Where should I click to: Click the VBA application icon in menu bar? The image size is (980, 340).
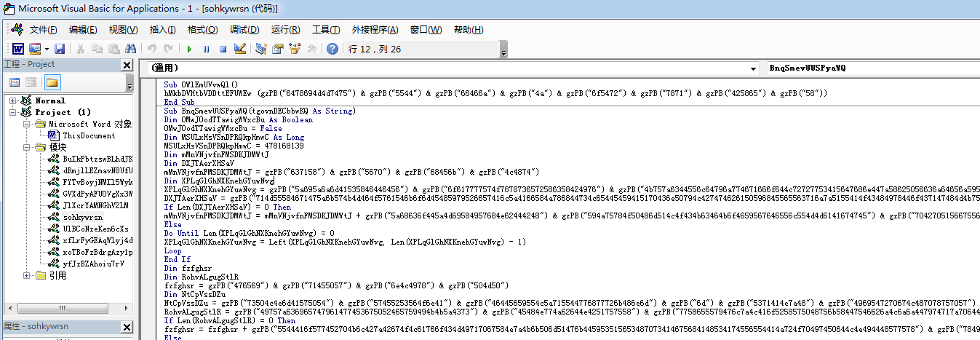[x=16, y=30]
